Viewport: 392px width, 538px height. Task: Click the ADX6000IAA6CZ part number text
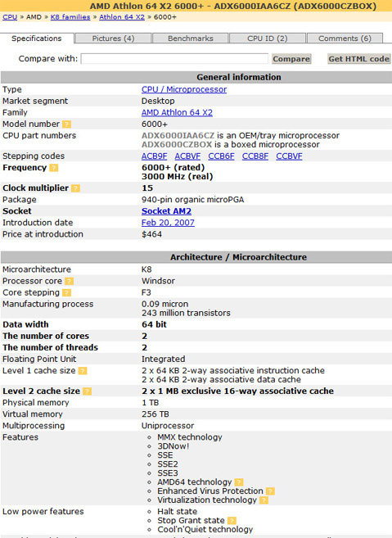(x=178, y=136)
